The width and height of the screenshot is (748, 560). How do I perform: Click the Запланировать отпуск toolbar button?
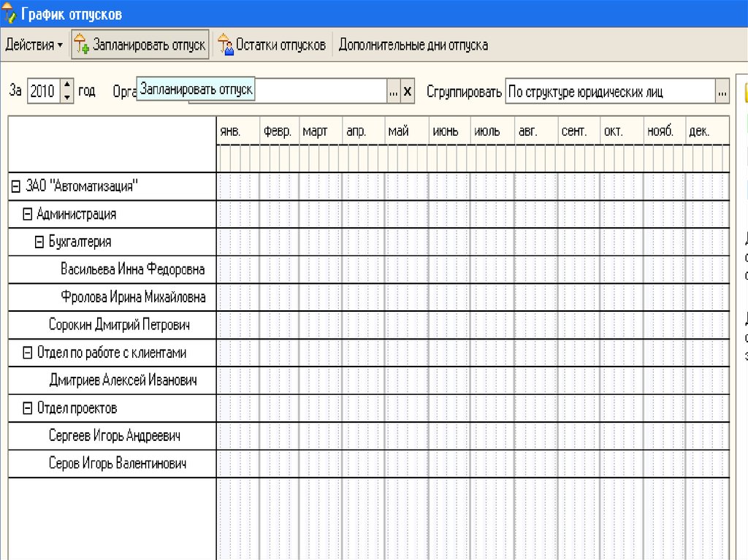point(140,45)
